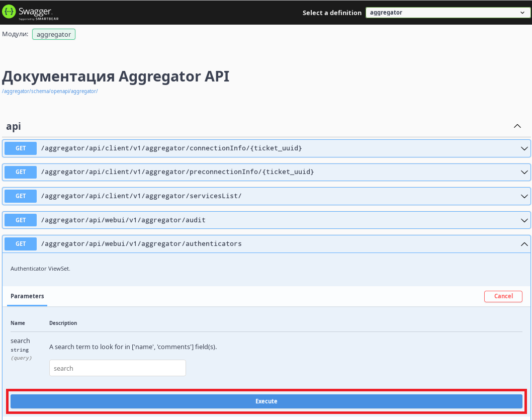The height and width of the screenshot is (420, 532).
Task: Click GET badge for preconnectionInfo endpoint
Action: pos(21,172)
